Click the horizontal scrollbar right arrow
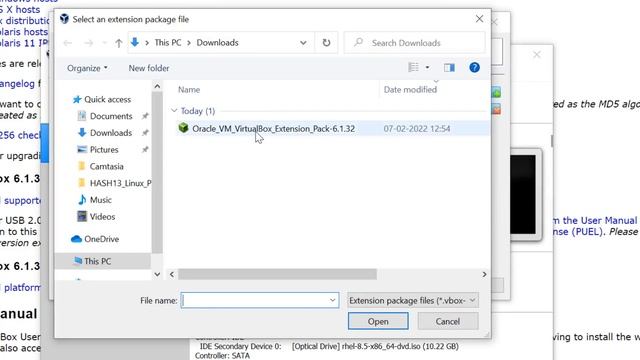The width and height of the screenshot is (640, 360). tap(484, 274)
